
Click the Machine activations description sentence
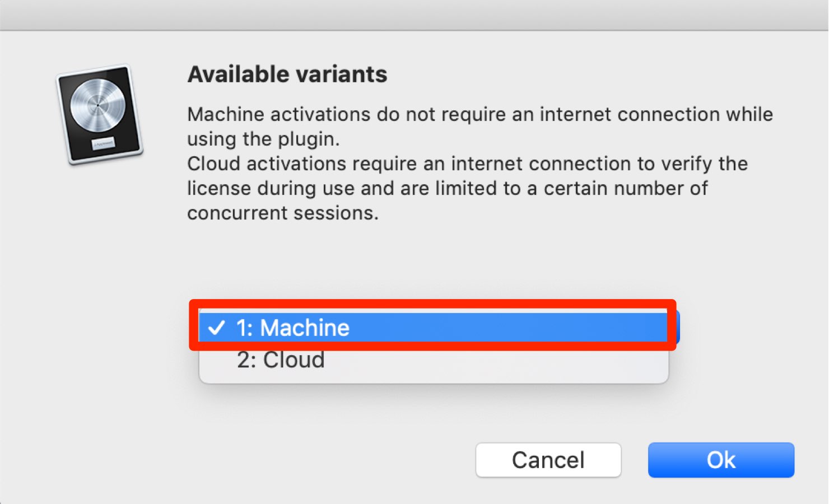(x=480, y=127)
